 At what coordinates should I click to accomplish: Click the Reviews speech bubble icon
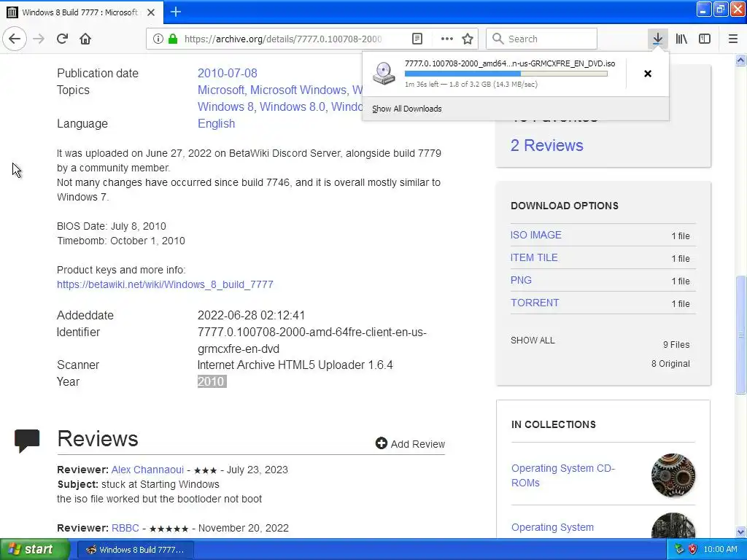(x=27, y=440)
